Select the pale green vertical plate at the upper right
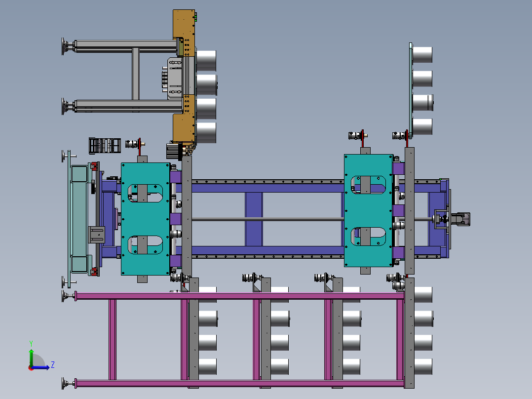Screen dimensions: 532x399 pos(411,90)
